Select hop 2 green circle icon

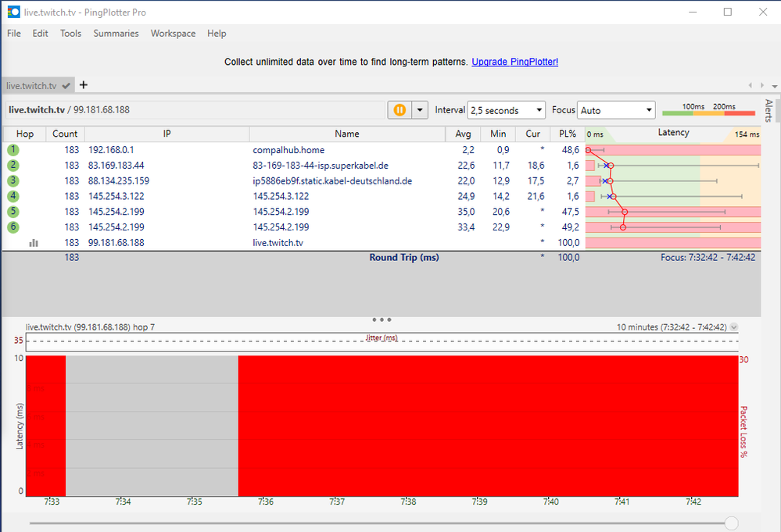coord(13,165)
